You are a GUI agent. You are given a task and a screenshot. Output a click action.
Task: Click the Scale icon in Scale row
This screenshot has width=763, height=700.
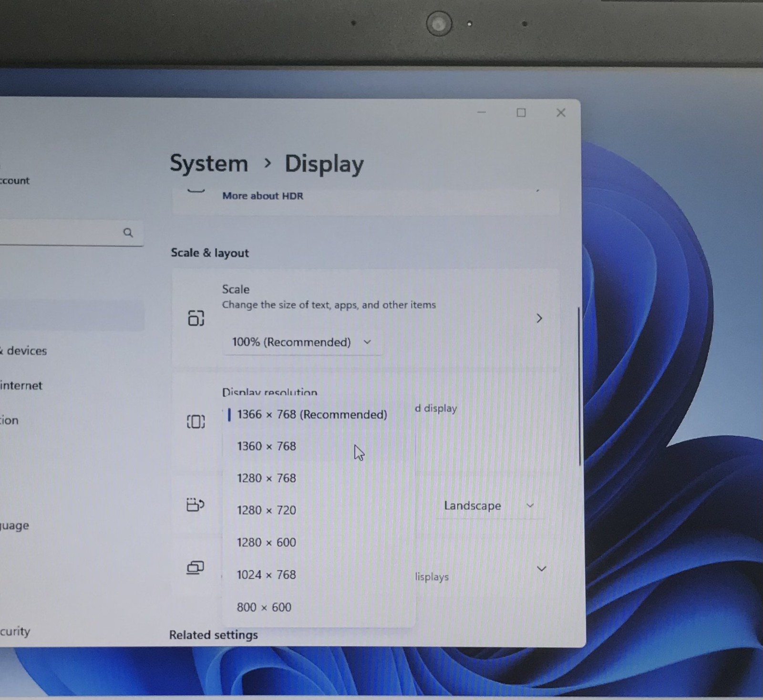(x=196, y=318)
